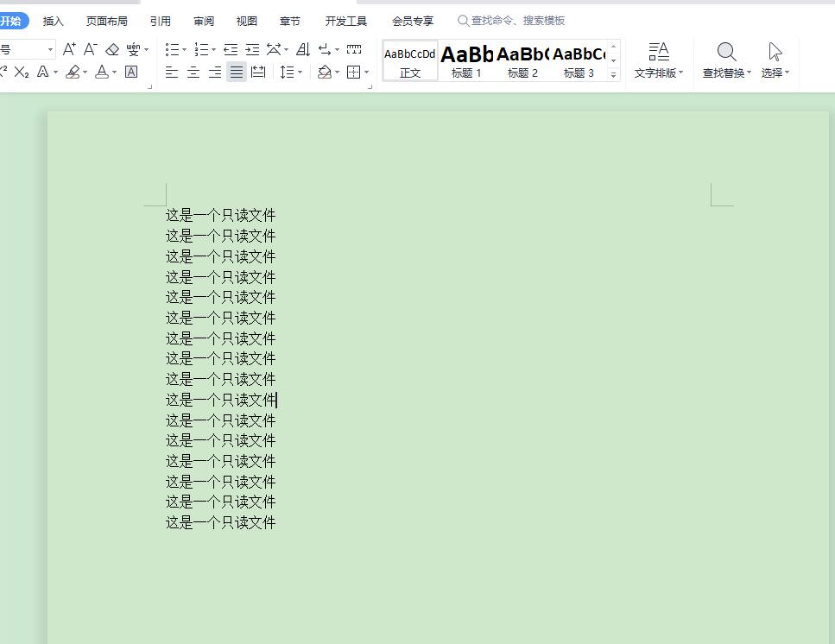
Task: Apply the 标题 2 style
Action: [522, 60]
